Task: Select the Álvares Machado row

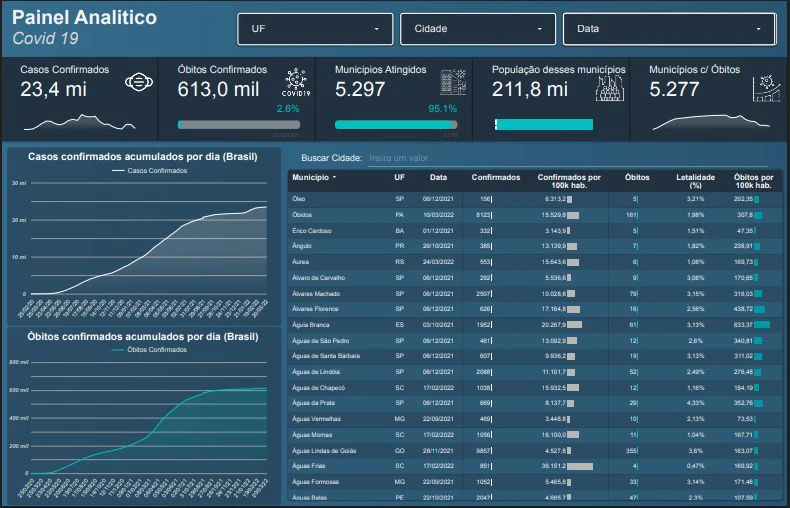Action: coord(535,294)
